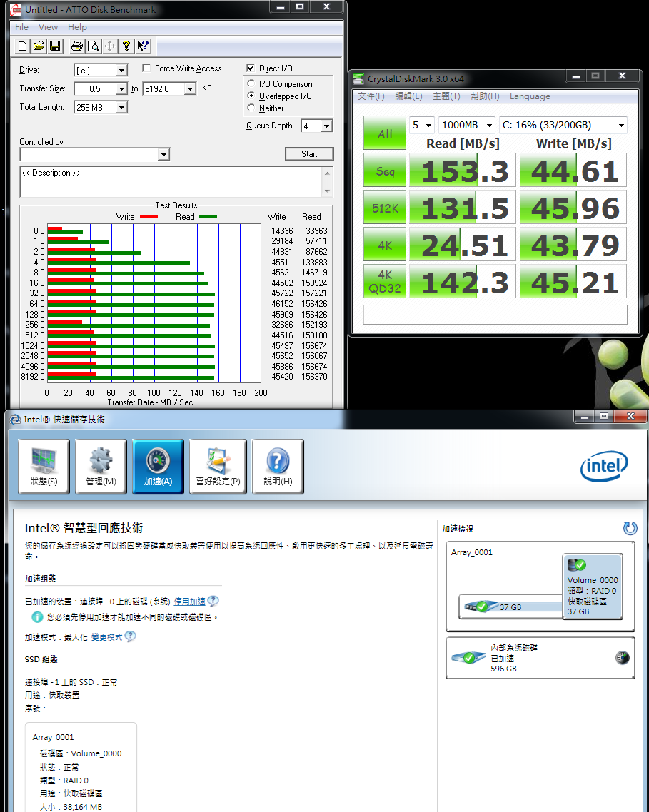Click the Move arrows icon in ATTO toolbar
649x812 pixels.
pyautogui.click(x=109, y=46)
